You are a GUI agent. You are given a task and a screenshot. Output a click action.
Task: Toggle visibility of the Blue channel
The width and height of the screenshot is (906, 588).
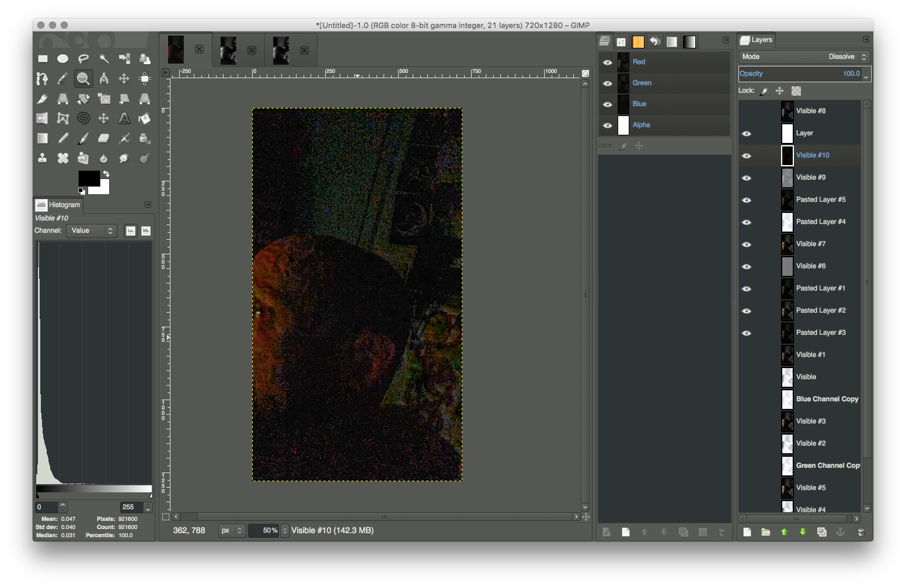point(608,104)
